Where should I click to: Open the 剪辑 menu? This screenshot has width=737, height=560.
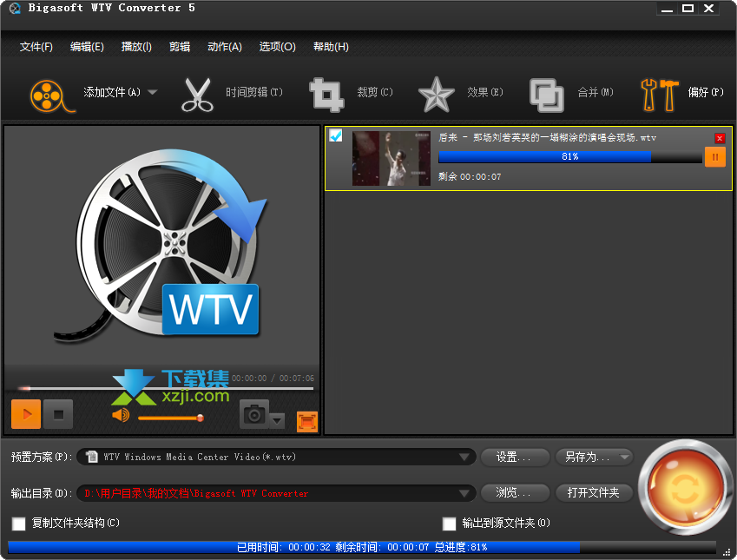[x=180, y=47]
